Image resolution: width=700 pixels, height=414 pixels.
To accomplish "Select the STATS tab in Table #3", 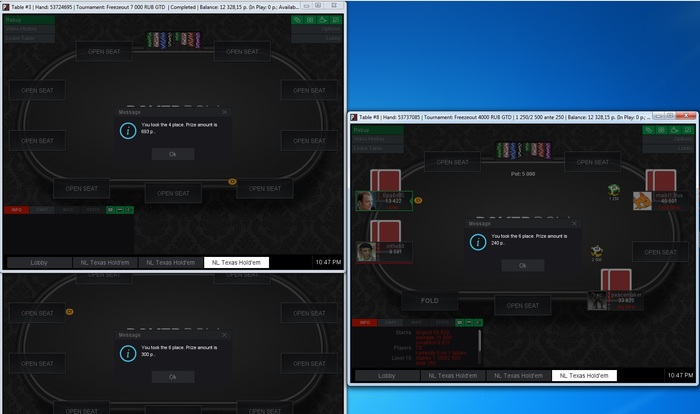I will tap(93, 210).
